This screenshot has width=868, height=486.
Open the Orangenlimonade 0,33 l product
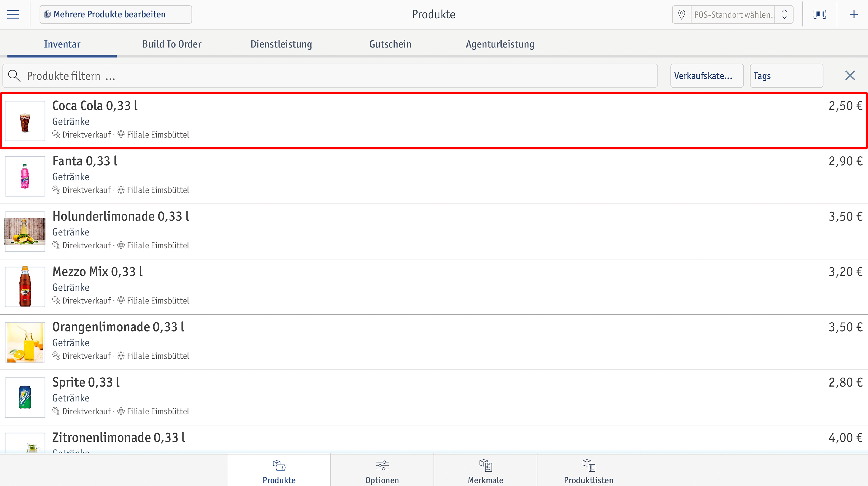click(x=434, y=342)
